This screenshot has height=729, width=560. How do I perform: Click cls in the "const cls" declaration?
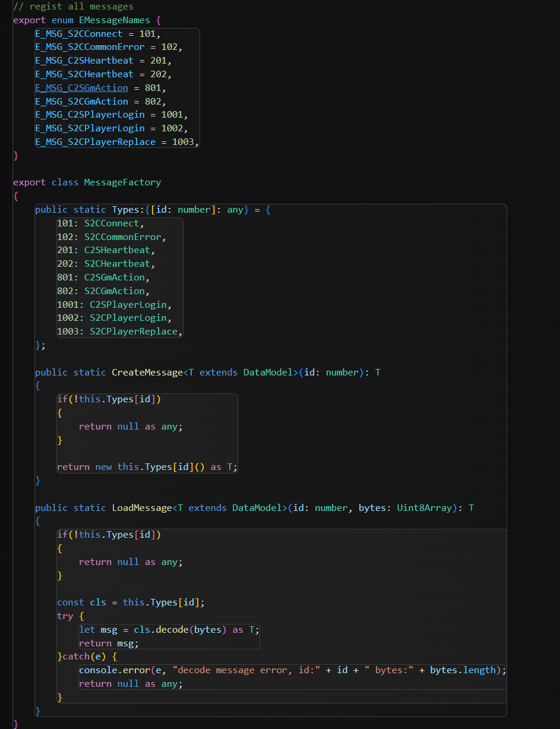(x=98, y=602)
